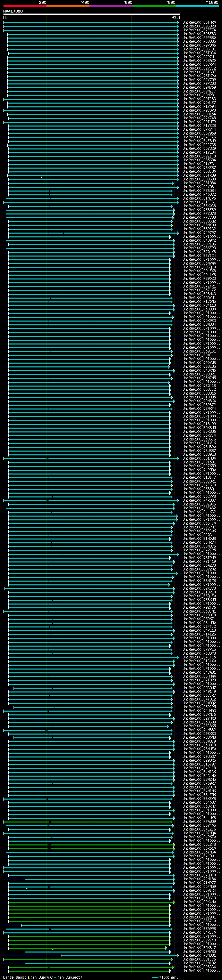Select the UniRef100_A7SU78 label
This screenshot has height=980, width=222.
199,213
